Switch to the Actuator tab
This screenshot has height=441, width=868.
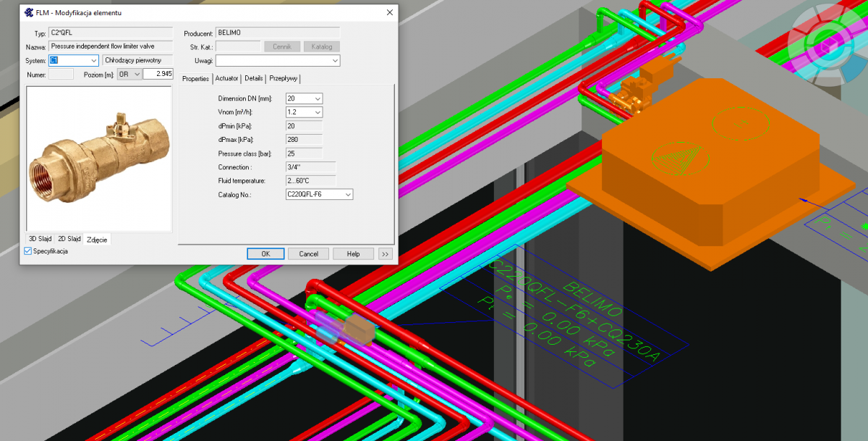pyautogui.click(x=226, y=78)
